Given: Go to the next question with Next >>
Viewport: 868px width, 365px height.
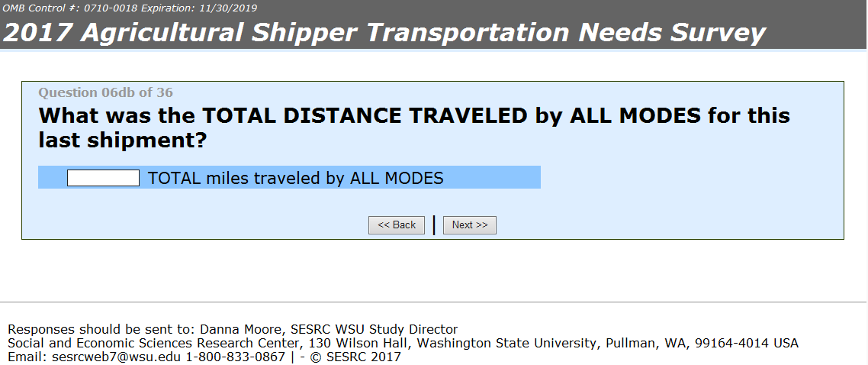Looking at the screenshot, I should pos(469,224).
